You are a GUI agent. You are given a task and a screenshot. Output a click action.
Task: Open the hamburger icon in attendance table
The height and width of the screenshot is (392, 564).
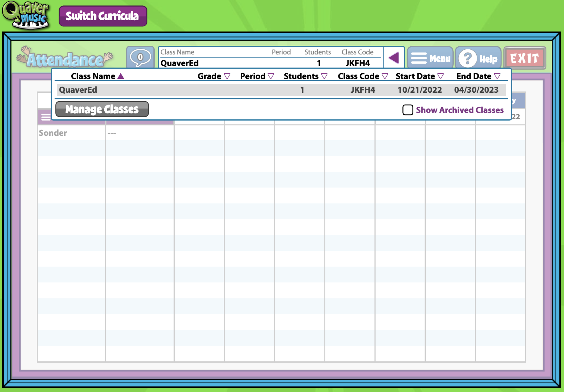46,117
